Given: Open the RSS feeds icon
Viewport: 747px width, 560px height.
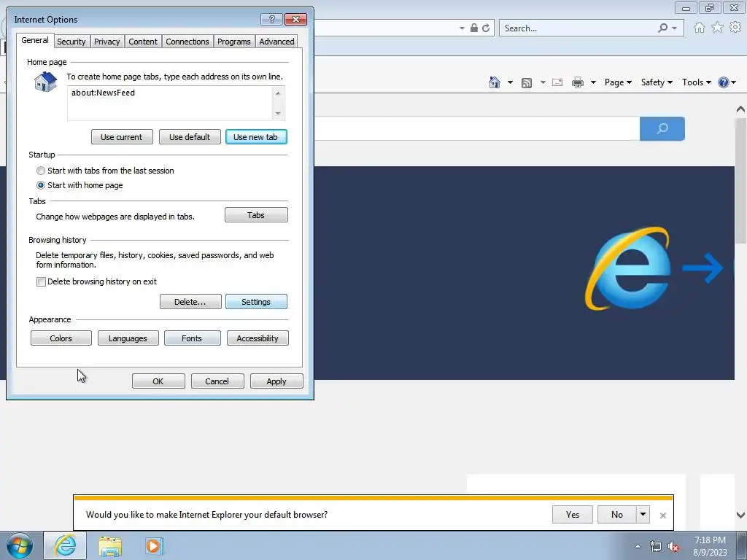Looking at the screenshot, I should point(527,83).
